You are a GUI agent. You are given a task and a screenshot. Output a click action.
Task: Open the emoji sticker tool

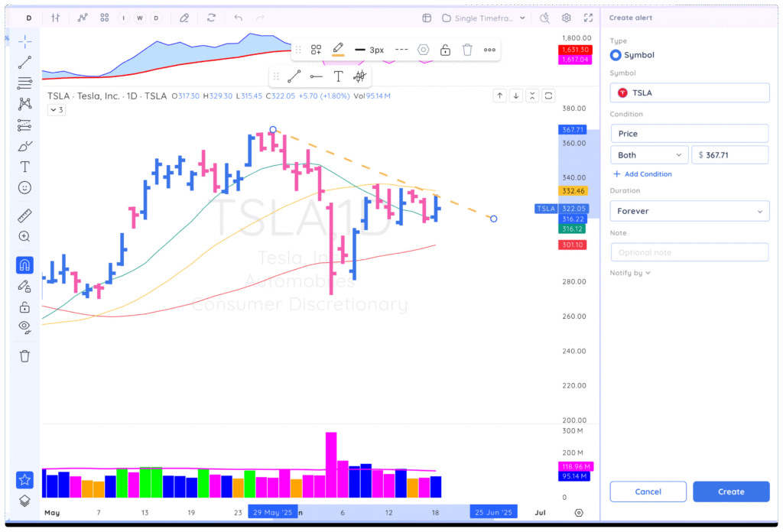coord(24,187)
